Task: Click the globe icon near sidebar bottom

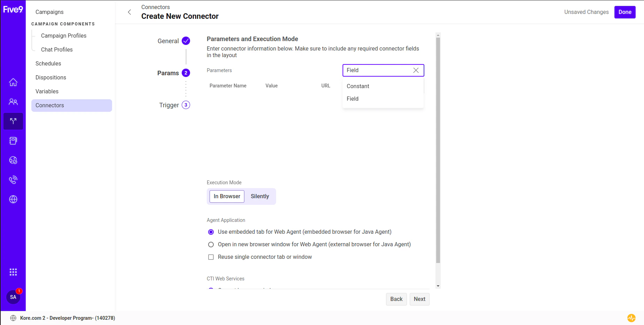Action: point(13,199)
